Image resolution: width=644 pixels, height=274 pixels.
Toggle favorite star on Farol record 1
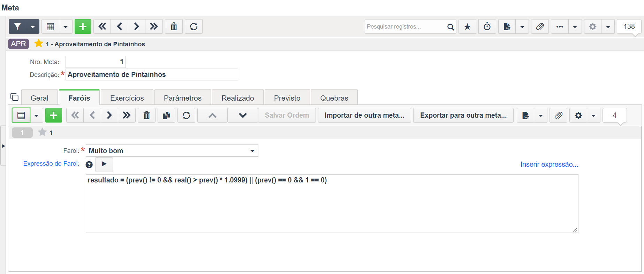(x=42, y=132)
